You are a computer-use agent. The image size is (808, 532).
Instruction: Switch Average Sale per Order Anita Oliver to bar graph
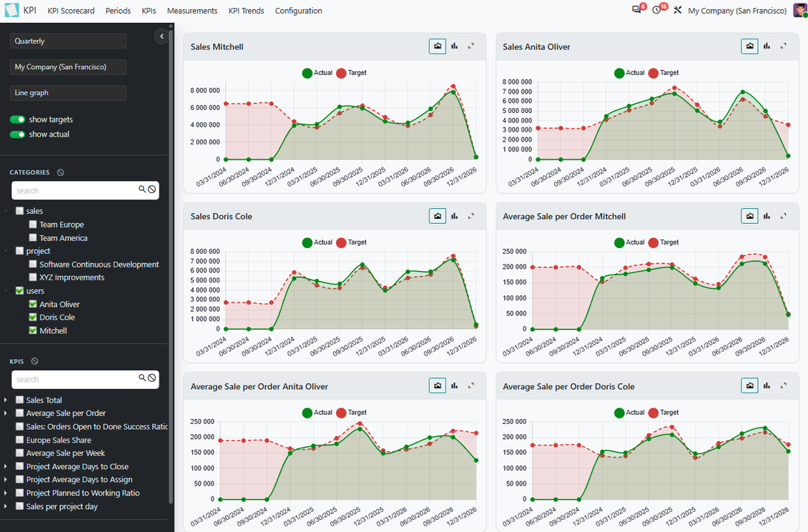click(x=455, y=385)
